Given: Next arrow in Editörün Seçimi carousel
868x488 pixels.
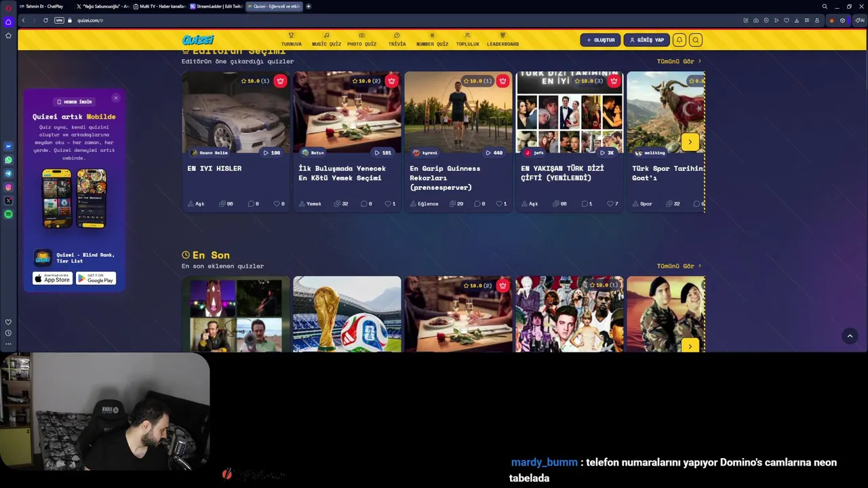Looking at the screenshot, I should tap(690, 142).
